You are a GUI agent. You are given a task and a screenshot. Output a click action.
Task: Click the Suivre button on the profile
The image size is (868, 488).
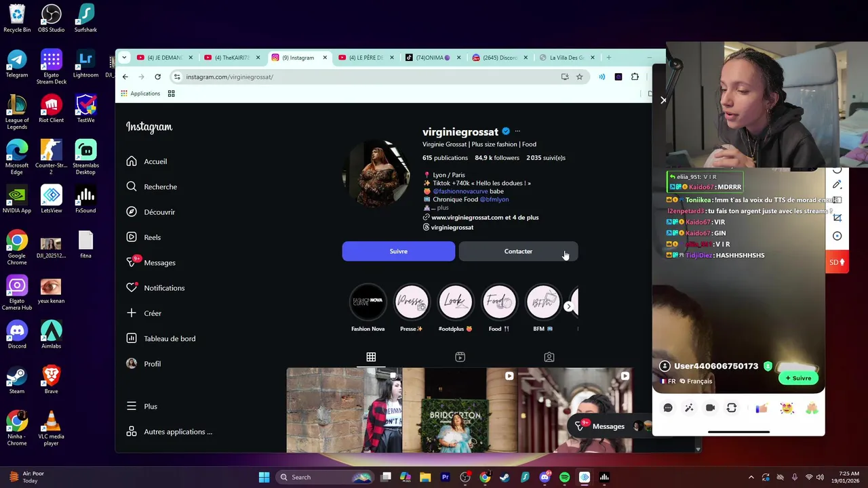pos(399,251)
